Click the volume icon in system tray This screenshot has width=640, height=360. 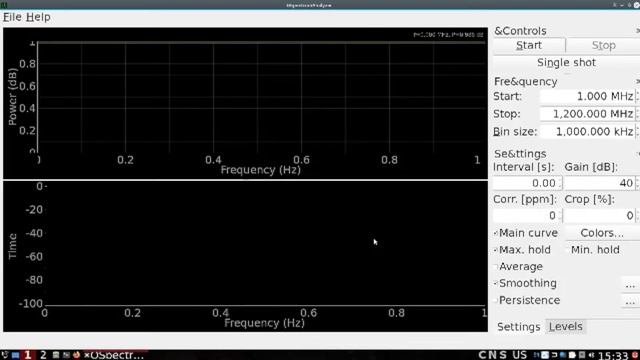pos(591,355)
